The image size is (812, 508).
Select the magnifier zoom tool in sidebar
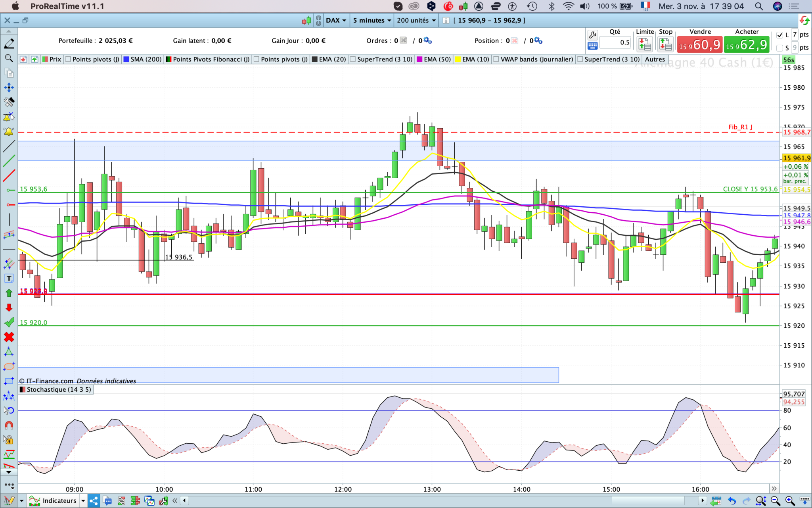pyautogui.click(x=9, y=58)
